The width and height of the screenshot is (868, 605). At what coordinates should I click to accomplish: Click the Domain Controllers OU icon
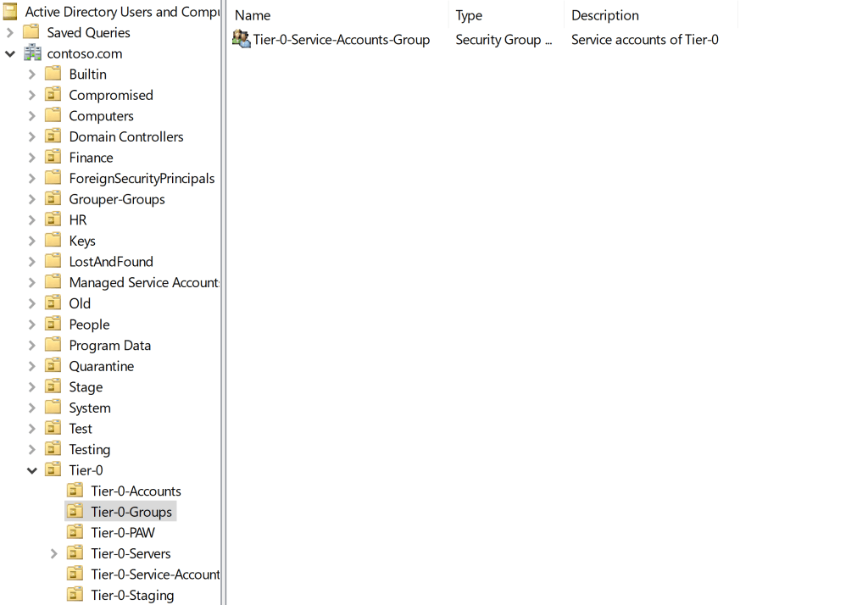[x=53, y=136]
